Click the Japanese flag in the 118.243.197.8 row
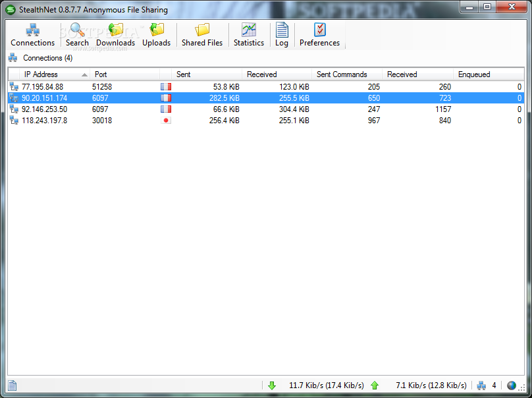Viewport: 532px width, 398px height. click(166, 121)
